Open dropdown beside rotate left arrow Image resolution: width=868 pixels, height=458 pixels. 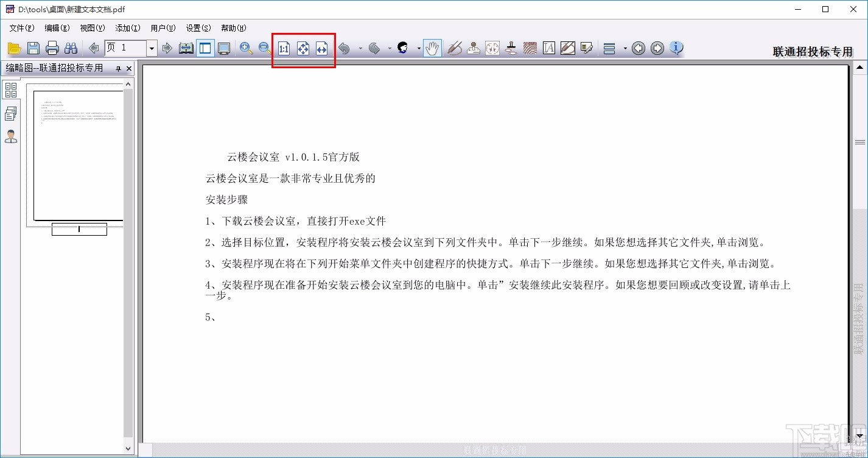360,48
